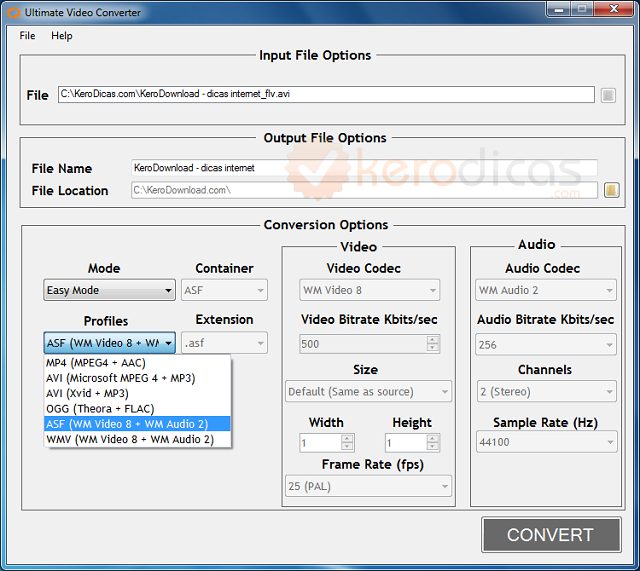The height and width of the screenshot is (571, 640).
Task: Pick OGG (Theora + FLAC) profile
Action: click(137, 409)
